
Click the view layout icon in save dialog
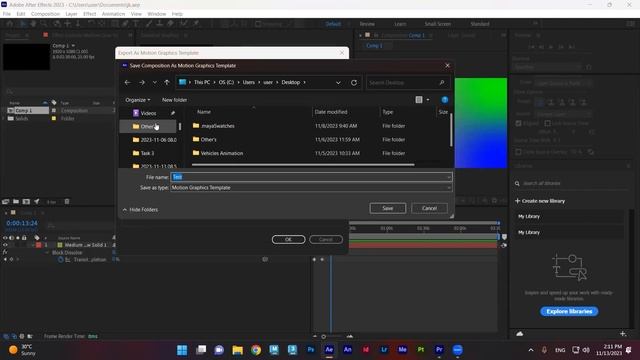[x=419, y=100]
